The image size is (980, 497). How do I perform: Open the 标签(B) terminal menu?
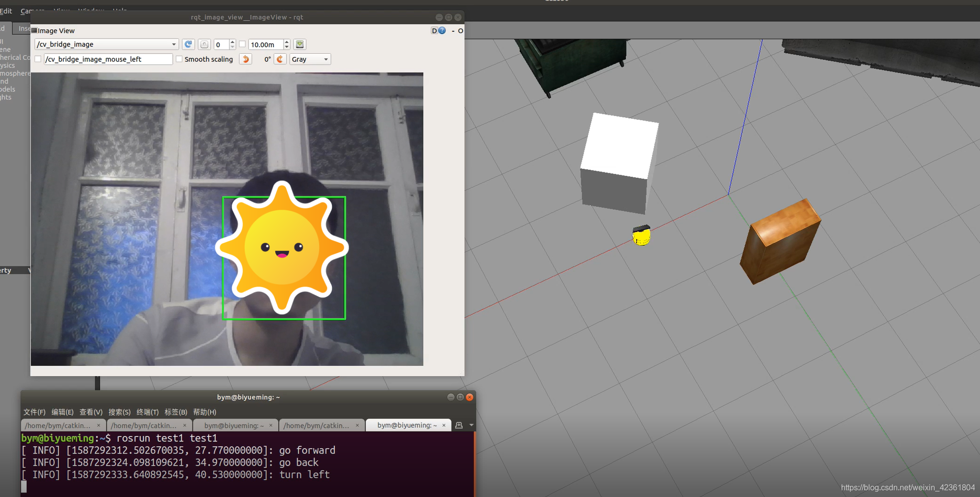[x=176, y=412]
